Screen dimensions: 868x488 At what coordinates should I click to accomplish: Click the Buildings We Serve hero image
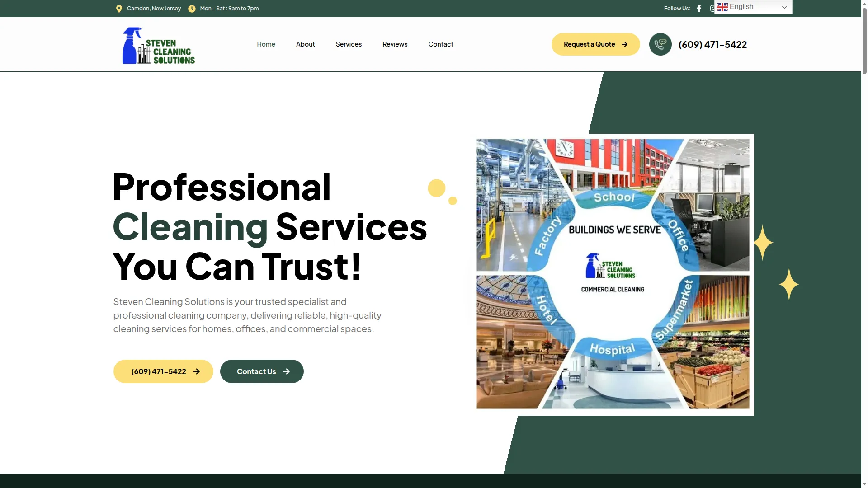[x=613, y=274]
